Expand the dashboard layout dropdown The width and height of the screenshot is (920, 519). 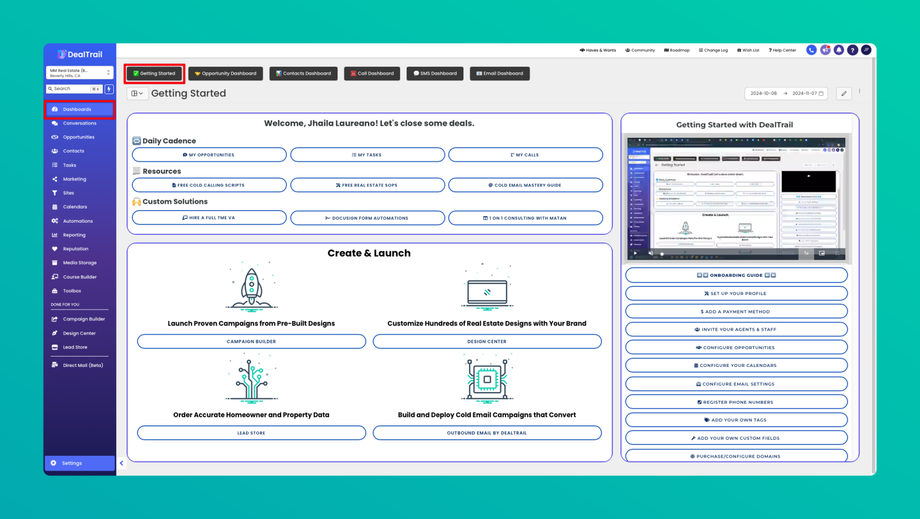point(137,93)
